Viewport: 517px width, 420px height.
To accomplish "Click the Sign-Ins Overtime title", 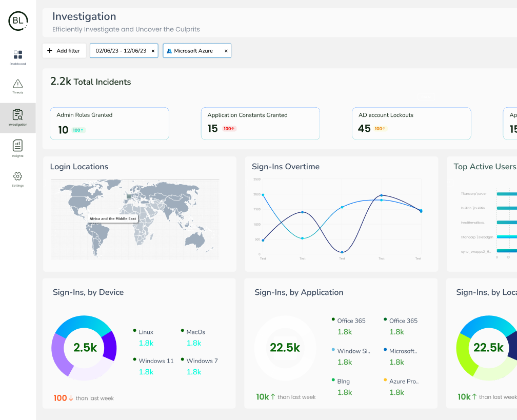I will click(x=286, y=167).
